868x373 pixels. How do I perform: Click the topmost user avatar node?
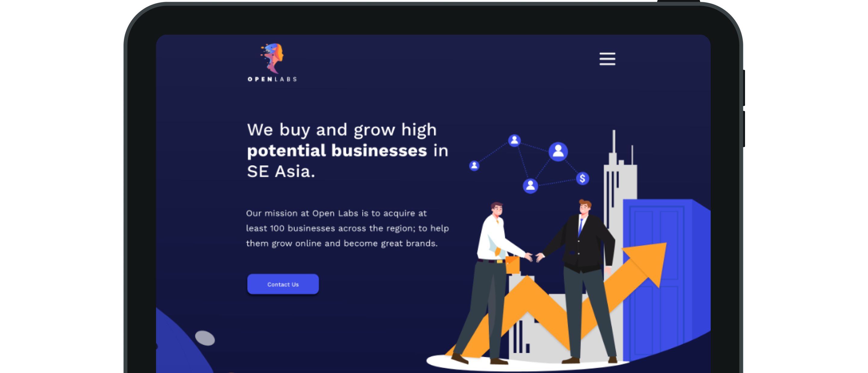point(514,140)
